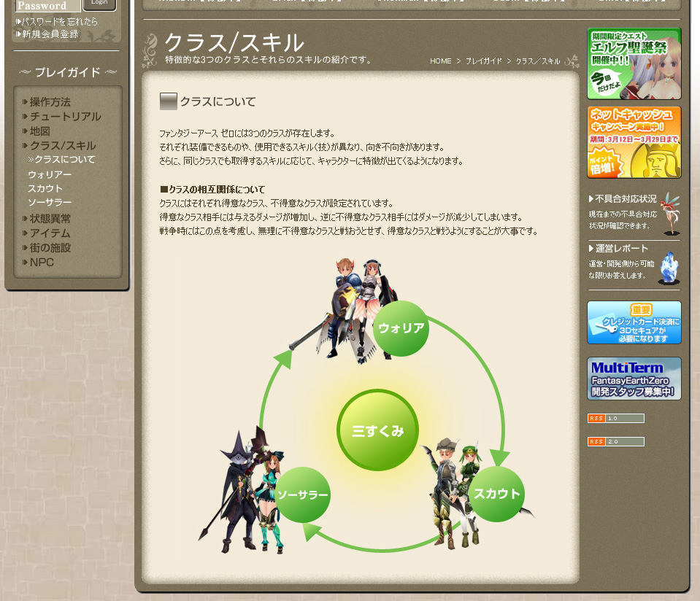This screenshot has height=601, width=700.
Task: Select スカウト in the sidebar submenu
Action: [45, 189]
